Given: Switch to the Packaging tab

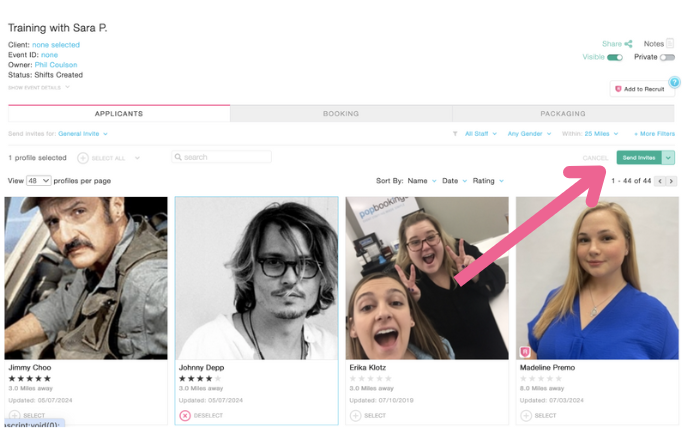Looking at the screenshot, I should coord(563,114).
